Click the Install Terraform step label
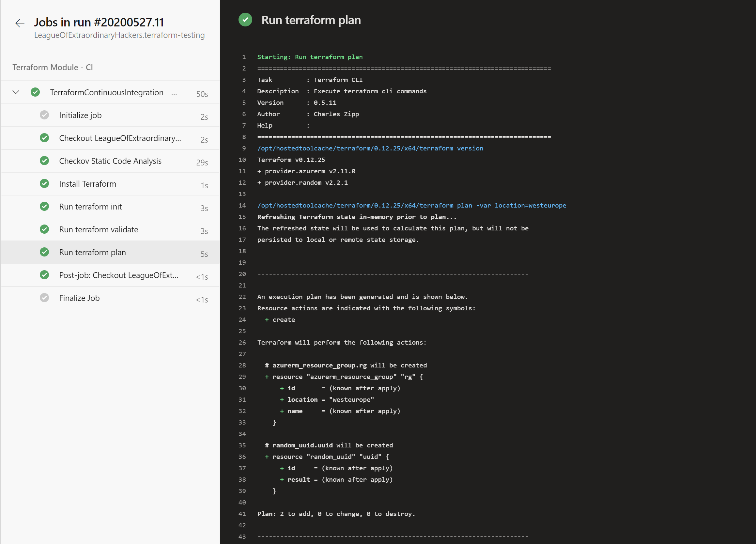The width and height of the screenshot is (756, 544). 88,184
